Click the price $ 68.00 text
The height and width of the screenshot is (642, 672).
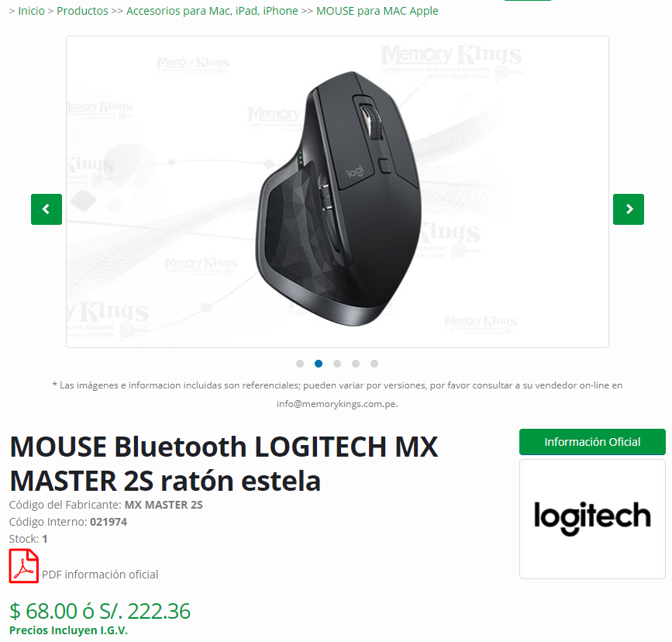coord(43,611)
